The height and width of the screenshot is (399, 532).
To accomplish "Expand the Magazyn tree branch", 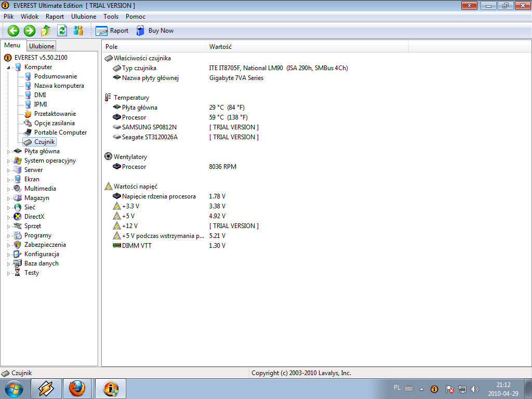I will 8,198.
